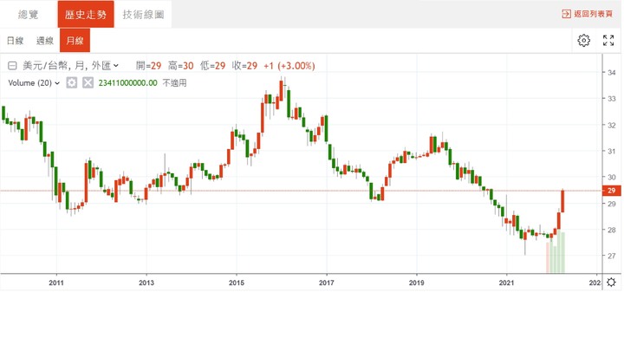Click the volume value 23411000000.00
Image resolution: width=624 pixels, height=364 pixels.
coord(127,83)
